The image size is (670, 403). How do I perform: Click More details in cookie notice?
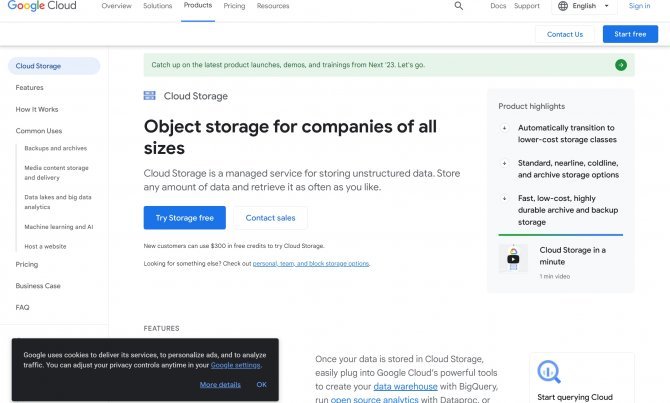point(220,385)
